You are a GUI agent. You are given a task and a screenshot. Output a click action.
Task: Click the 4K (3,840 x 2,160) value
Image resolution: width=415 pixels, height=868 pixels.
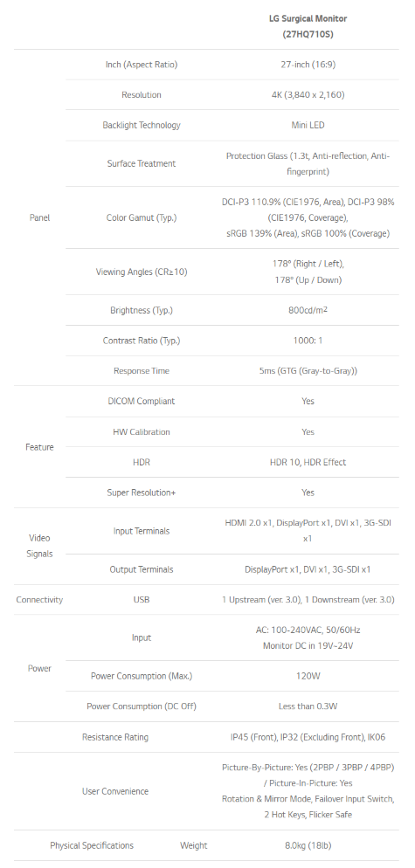point(308,94)
